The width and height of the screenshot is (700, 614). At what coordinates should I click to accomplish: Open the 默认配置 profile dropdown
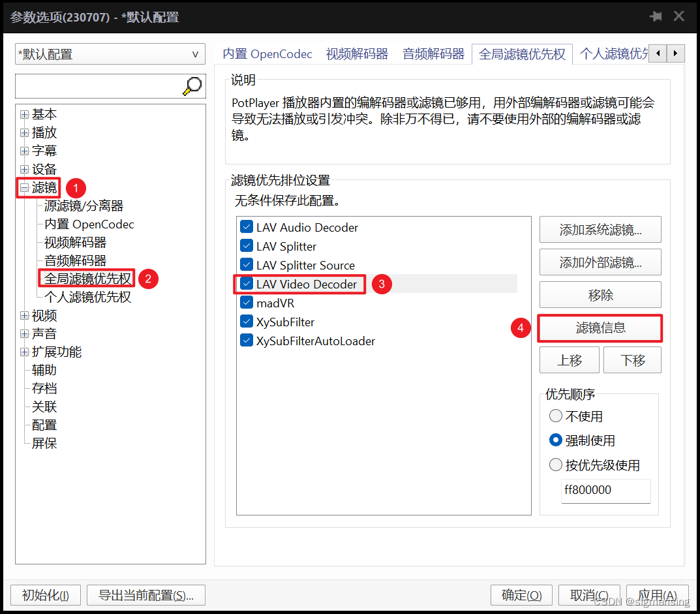click(x=110, y=54)
